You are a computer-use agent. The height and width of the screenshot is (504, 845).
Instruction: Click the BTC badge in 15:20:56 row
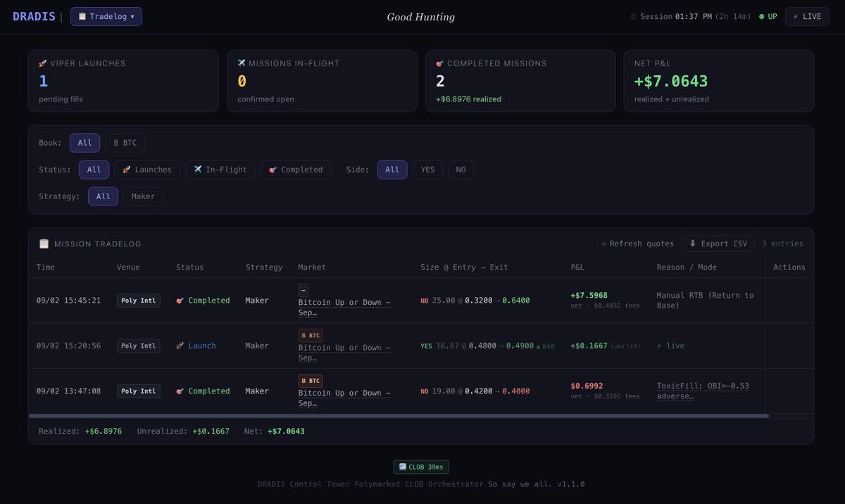click(x=311, y=335)
